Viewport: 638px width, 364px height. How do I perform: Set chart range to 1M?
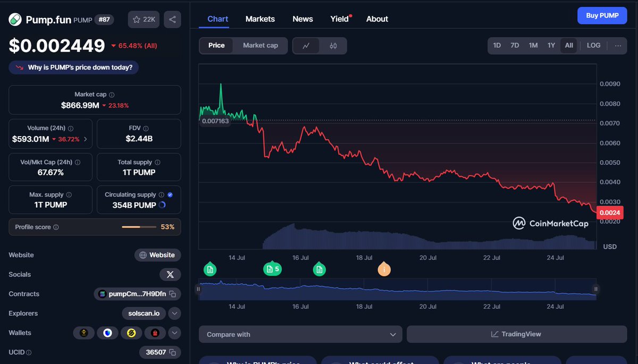533,46
